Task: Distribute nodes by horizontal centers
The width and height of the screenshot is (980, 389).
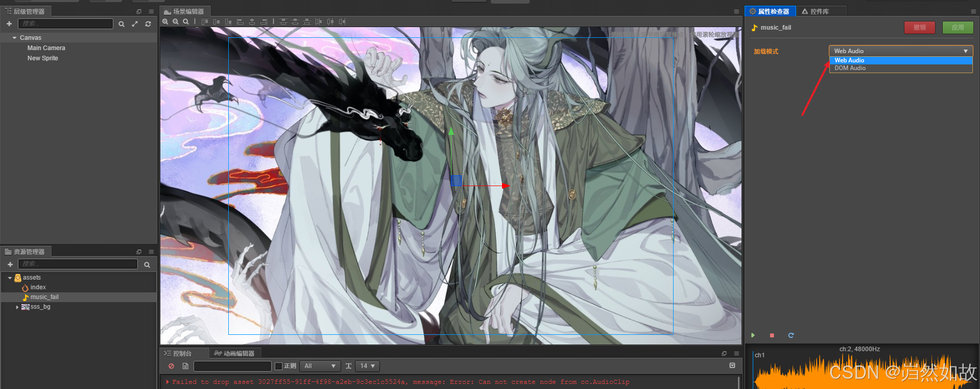Action: [330, 21]
